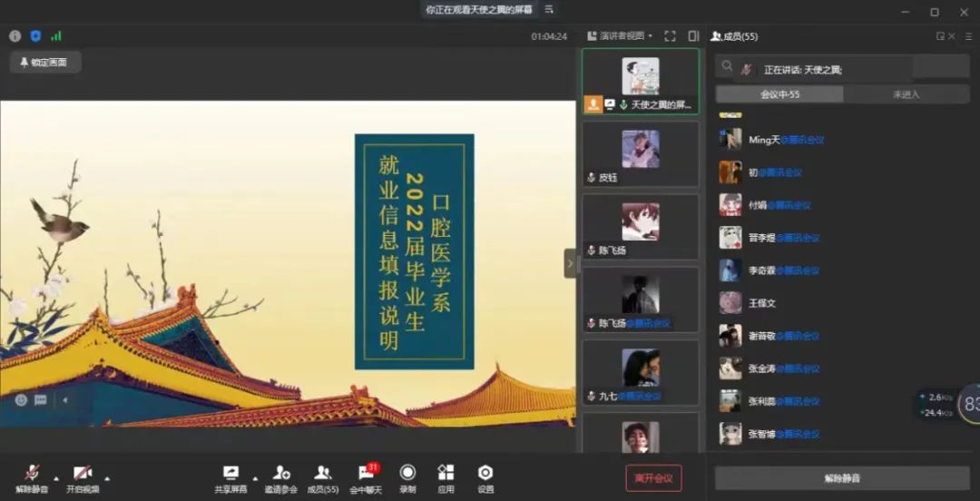The image size is (980, 501).
Task: Open the Apps (应用) icon
Action: 446,473
